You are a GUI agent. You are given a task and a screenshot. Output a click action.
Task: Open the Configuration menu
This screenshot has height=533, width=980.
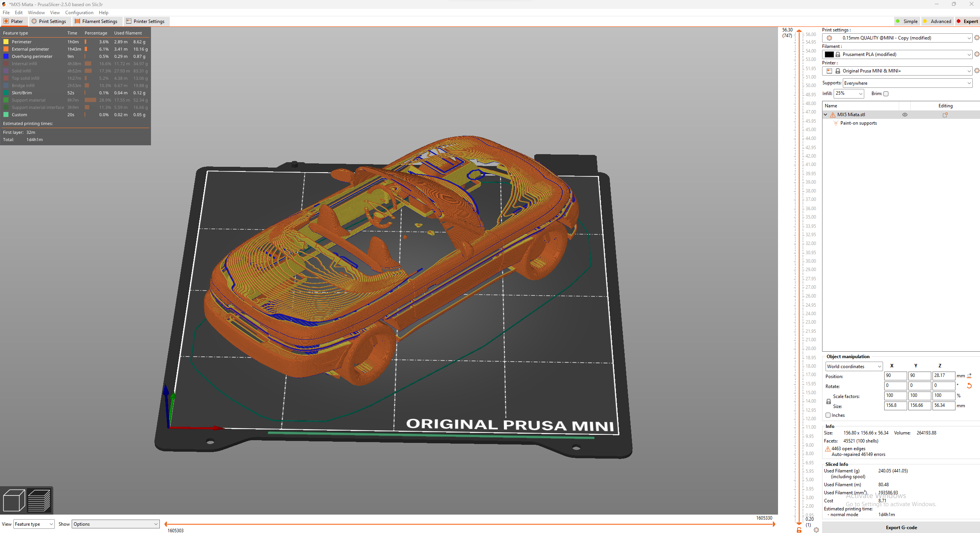click(79, 13)
